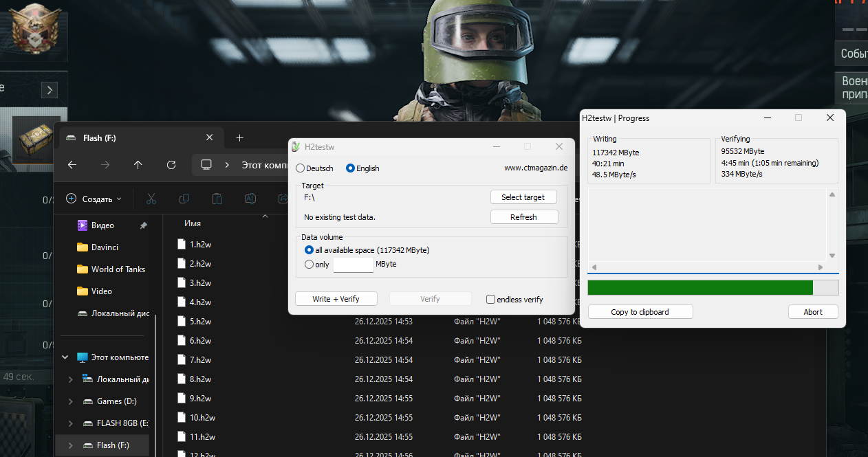The height and width of the screenshot is (457, 868).
Task: Expand the Flash (F:) drive in sidebar
Action: (71, 445)
